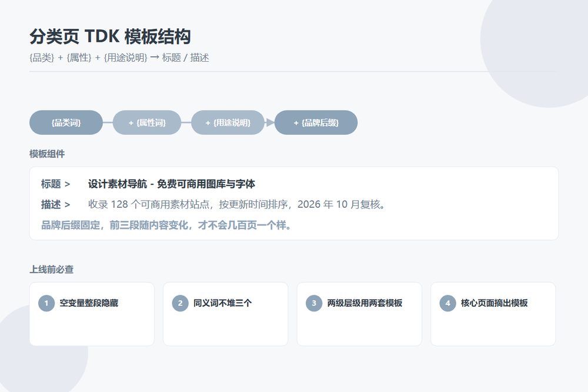Screen dimensions: 588x392
Task: Click the card text 核心页面摘出模板
Action: pos(495,303)
